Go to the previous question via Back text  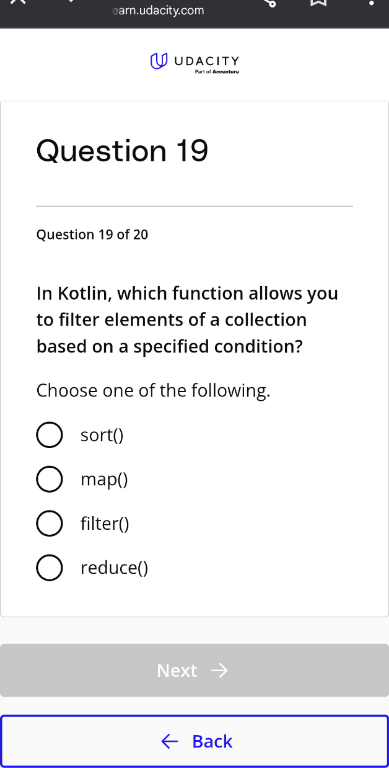[x=212, y=742]
